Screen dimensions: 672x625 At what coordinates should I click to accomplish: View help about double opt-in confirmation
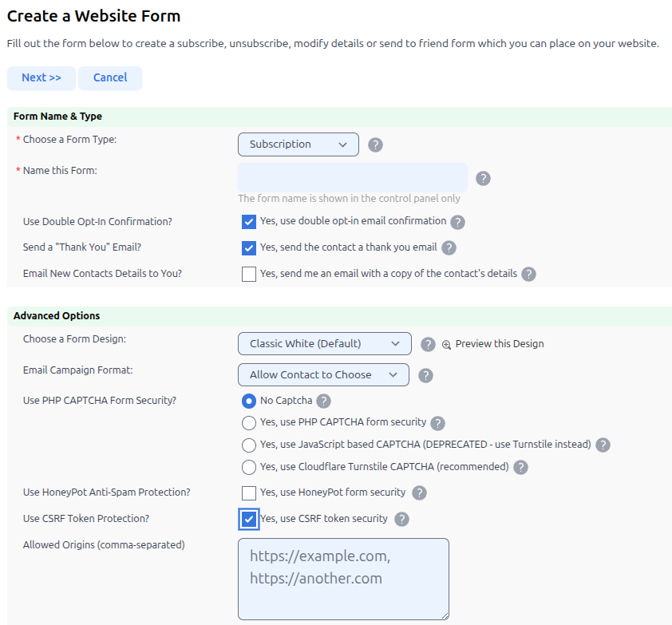click(457, 222)
